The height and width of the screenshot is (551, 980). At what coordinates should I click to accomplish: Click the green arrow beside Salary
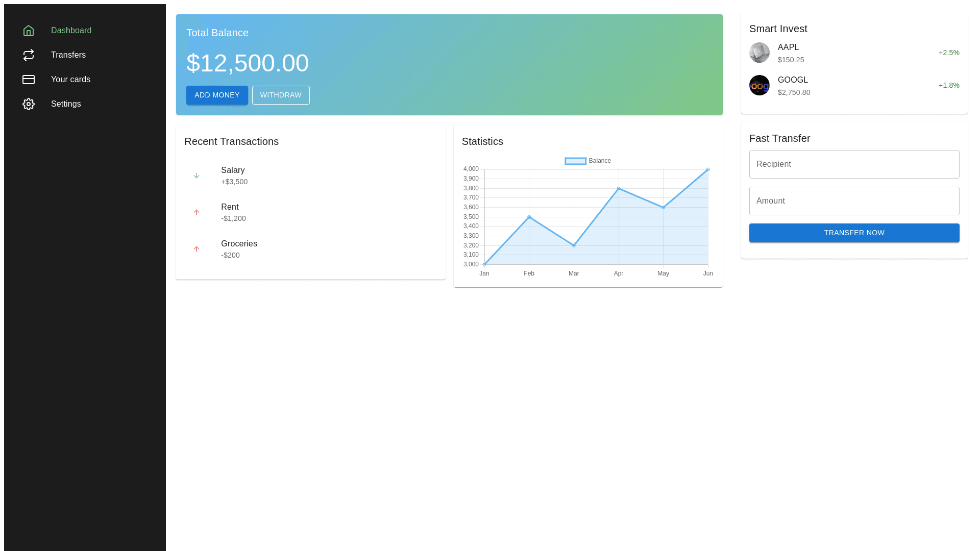point(197,176)
